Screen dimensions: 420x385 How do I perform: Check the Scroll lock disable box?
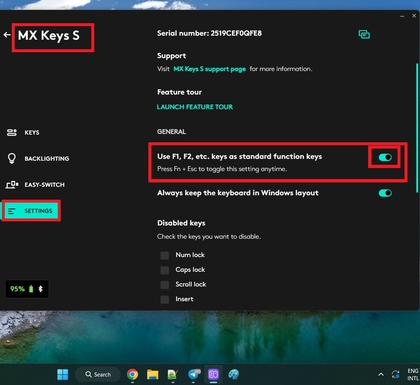click(165, 285)
